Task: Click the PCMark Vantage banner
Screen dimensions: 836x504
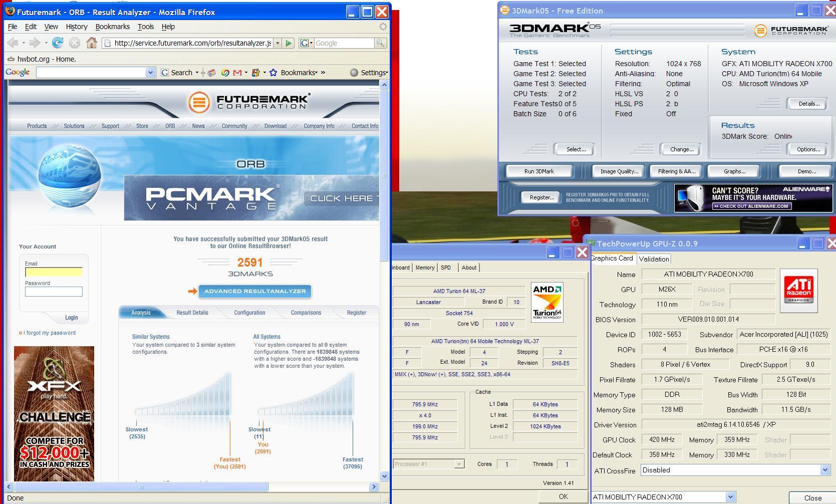Action: (x=251, y=198)
